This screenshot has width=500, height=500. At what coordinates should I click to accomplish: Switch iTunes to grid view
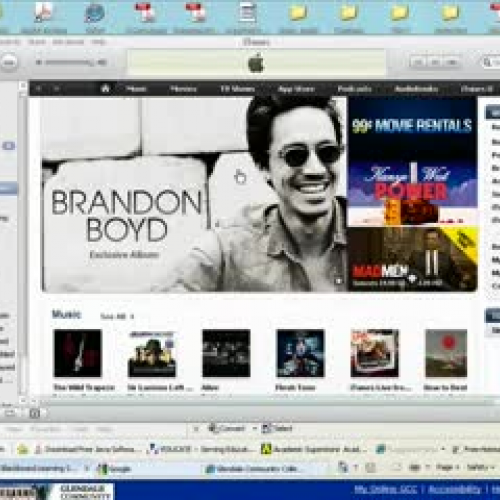pos(435,62)
